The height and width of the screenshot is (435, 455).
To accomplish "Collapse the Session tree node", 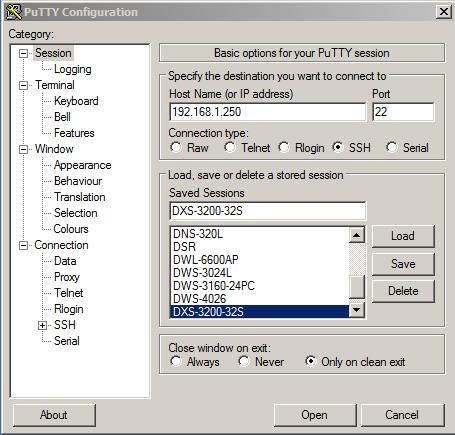I will point(23,53).
